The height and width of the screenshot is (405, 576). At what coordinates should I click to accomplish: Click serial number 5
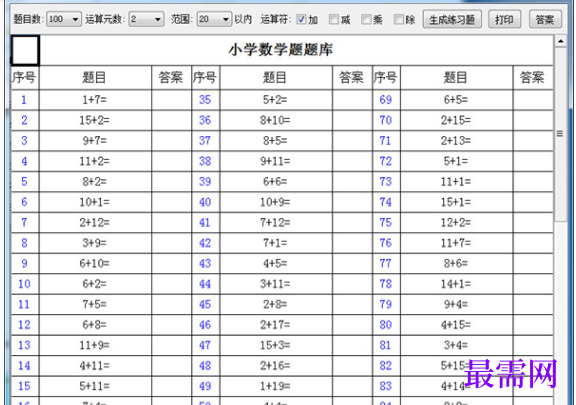[x=24, y=182]
